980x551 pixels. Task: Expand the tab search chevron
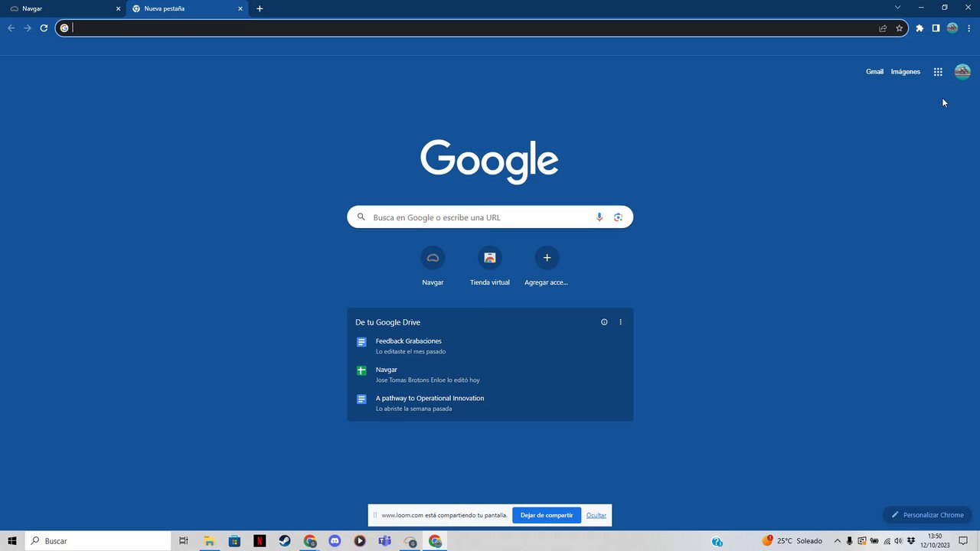pyautogui.click(x=897, y=8)
